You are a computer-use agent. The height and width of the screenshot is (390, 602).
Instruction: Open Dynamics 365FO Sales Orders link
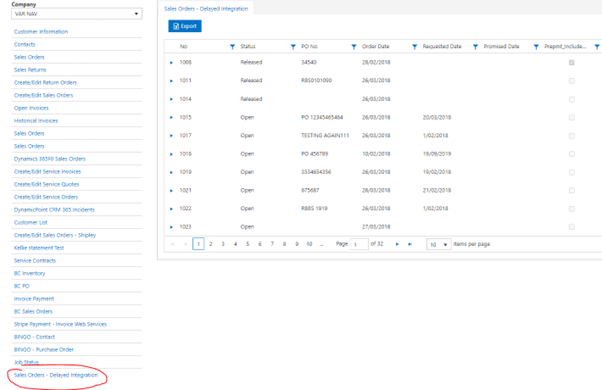50,159
